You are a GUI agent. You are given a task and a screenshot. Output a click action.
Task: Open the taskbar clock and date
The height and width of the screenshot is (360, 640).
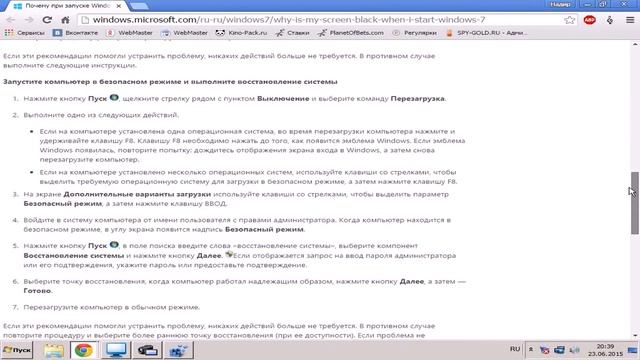point(605,350)
